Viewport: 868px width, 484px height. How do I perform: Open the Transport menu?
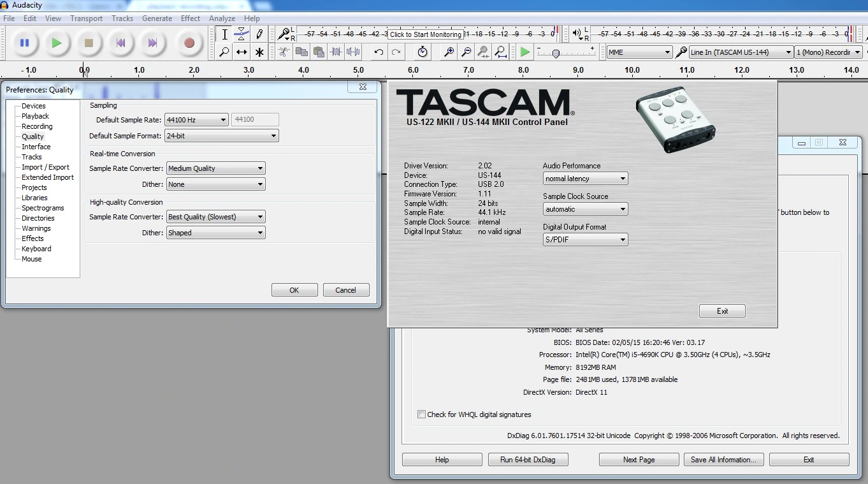[86, 18]
